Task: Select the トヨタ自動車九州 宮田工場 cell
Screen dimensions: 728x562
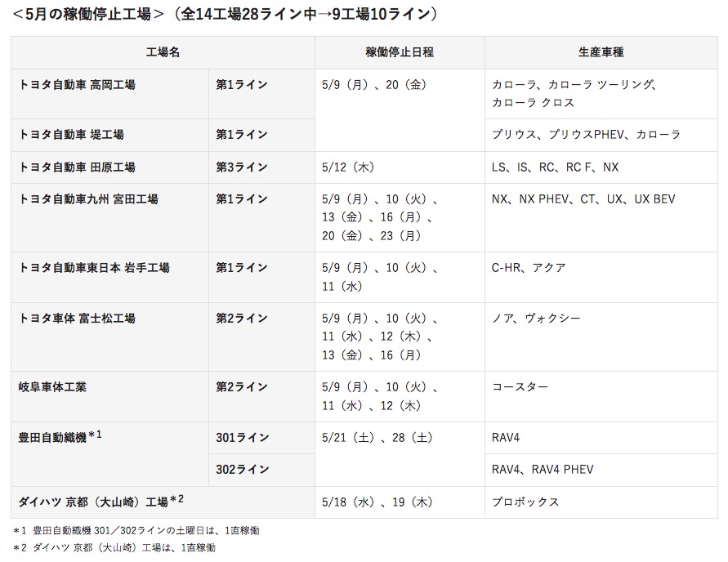Action: (x=110, y=217)
